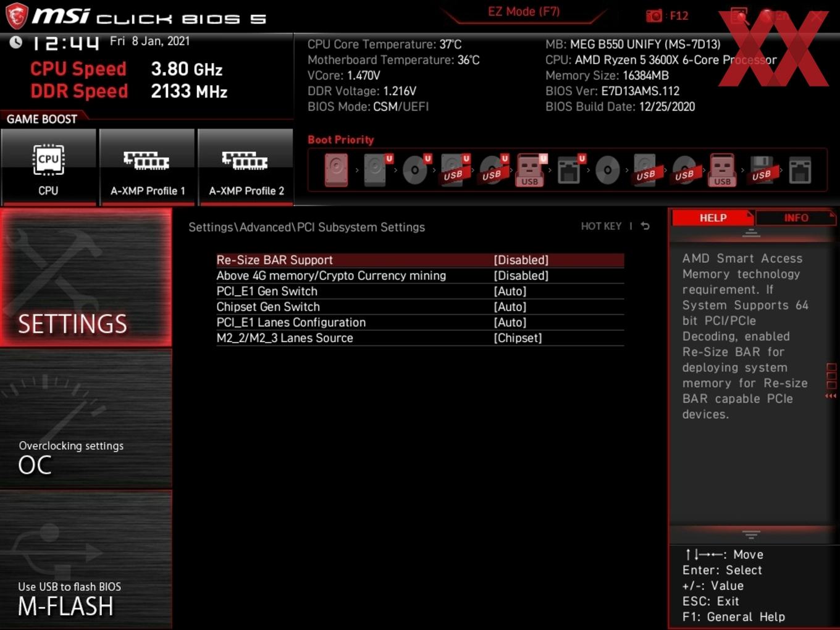Screen dimensions: 840x630
Task: Click the clock icon beside the time
Action: (16, 41)
